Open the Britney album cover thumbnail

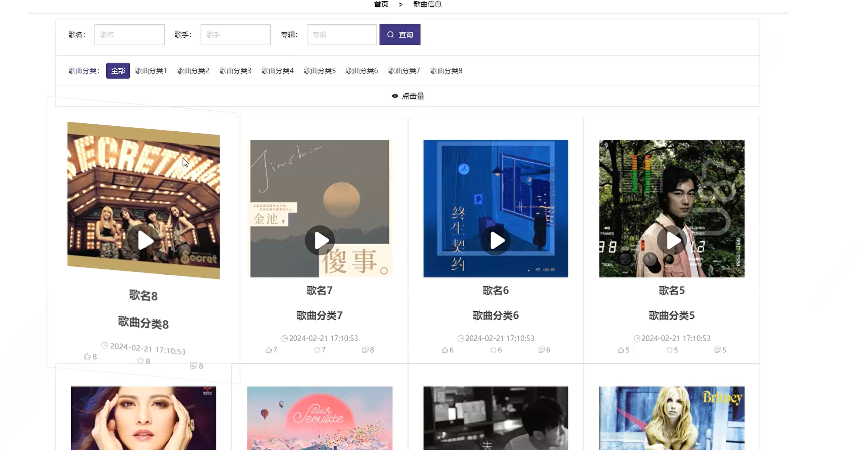(672, 418)
